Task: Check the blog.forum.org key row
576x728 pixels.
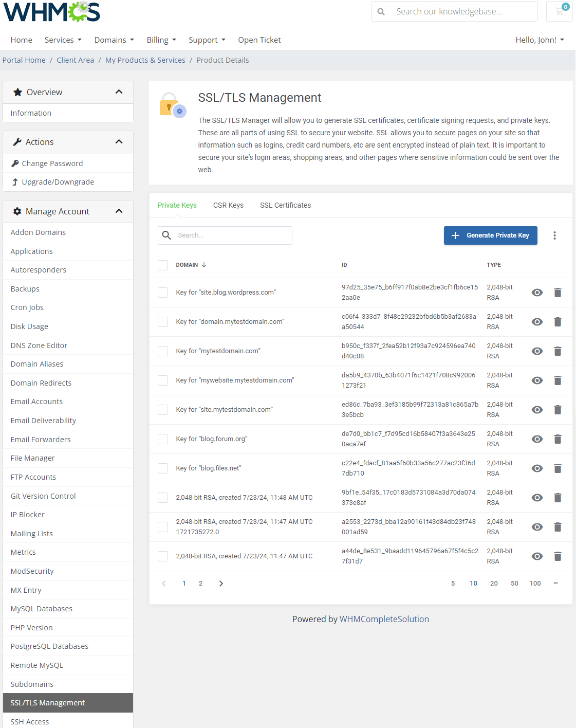Action: point(163,439)
